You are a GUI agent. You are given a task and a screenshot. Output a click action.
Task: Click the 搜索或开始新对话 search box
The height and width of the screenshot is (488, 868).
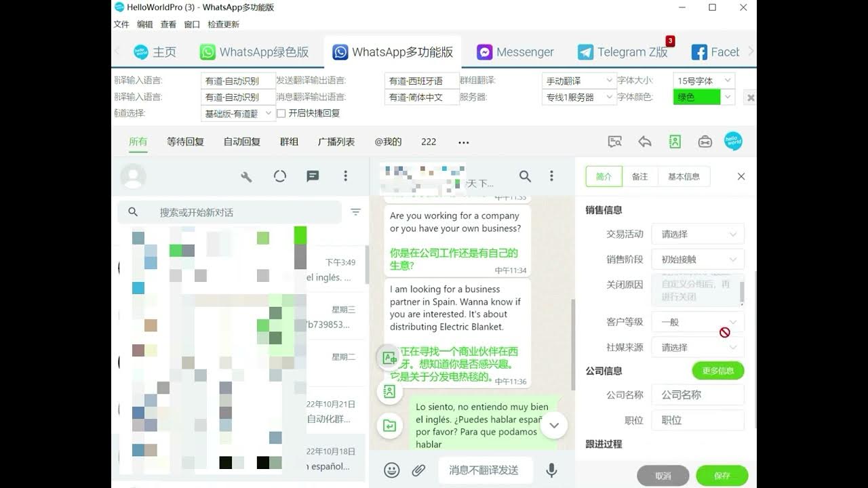click(229, 212)
